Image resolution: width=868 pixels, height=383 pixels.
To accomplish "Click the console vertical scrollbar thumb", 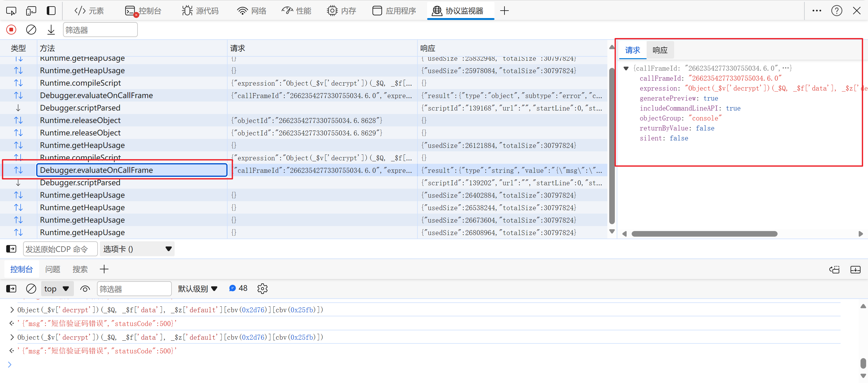I will pyautogui.click(x=863, y=363).
